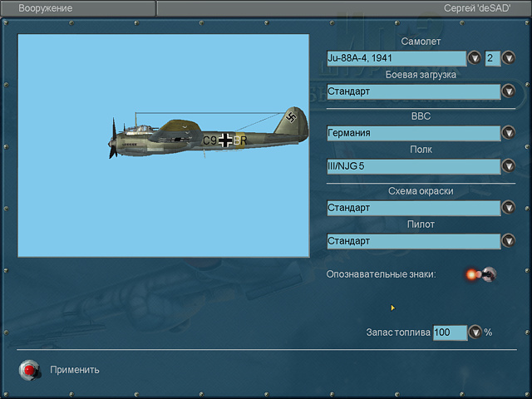This screenshot has width=532, height=399.
Task: Click the Запас топлива arrow button
Action: click(475, 332)
